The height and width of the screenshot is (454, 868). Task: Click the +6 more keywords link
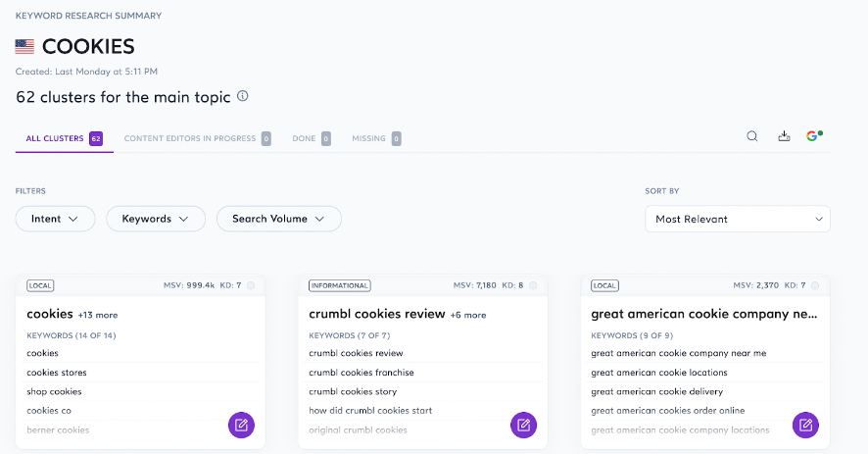pyautogui.click(x=468, y=315)
